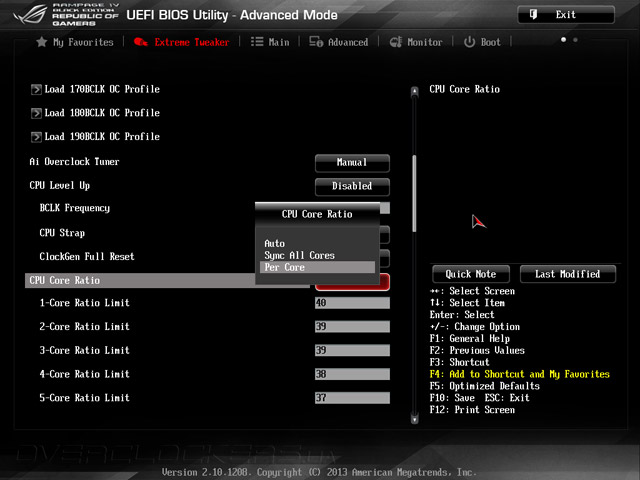Click the Main list icon
The height and width of the screenshot is (480, 640).
pyautogui.click(x=257, y=42)
